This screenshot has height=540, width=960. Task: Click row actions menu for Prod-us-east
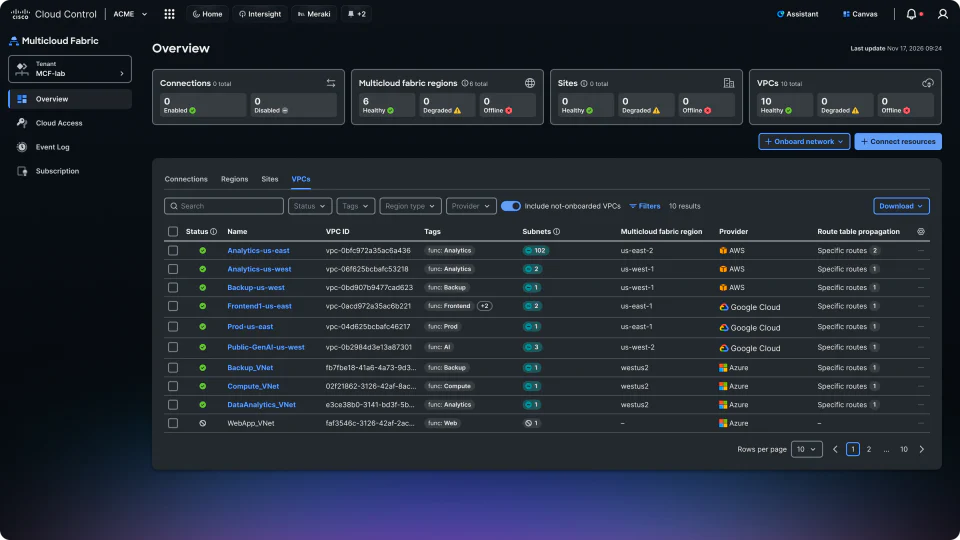(x=921, y=326)
